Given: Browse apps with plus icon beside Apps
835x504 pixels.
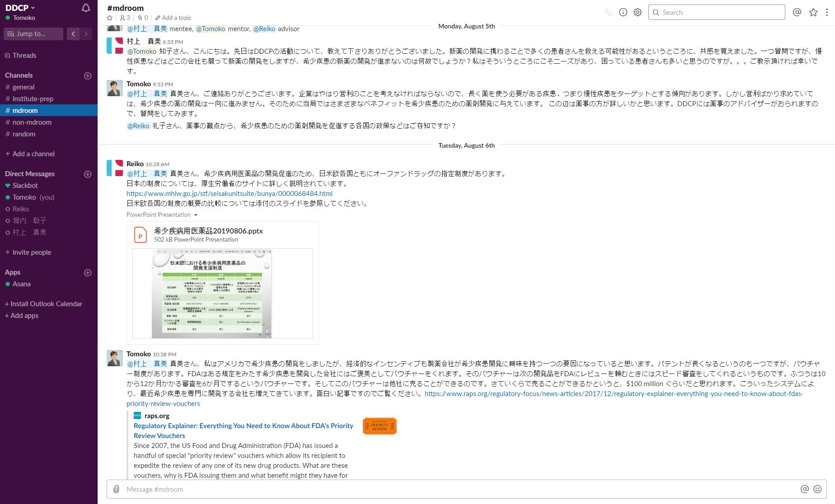Looking at the screenshot, I should [88, 273].
